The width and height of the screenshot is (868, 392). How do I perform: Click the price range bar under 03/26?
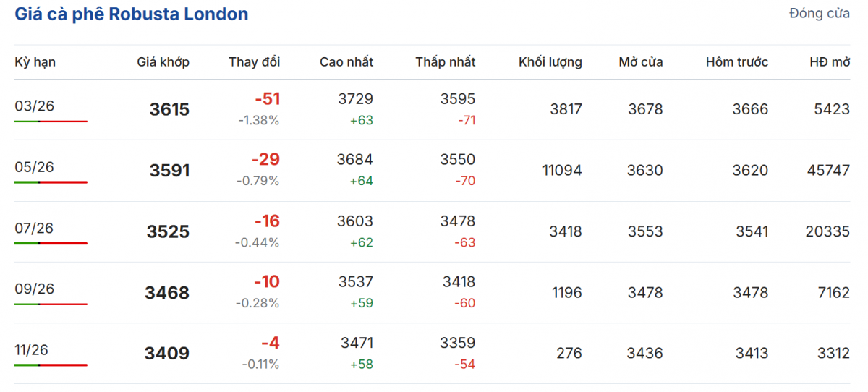pyautogui.click(x=51, y=122)
